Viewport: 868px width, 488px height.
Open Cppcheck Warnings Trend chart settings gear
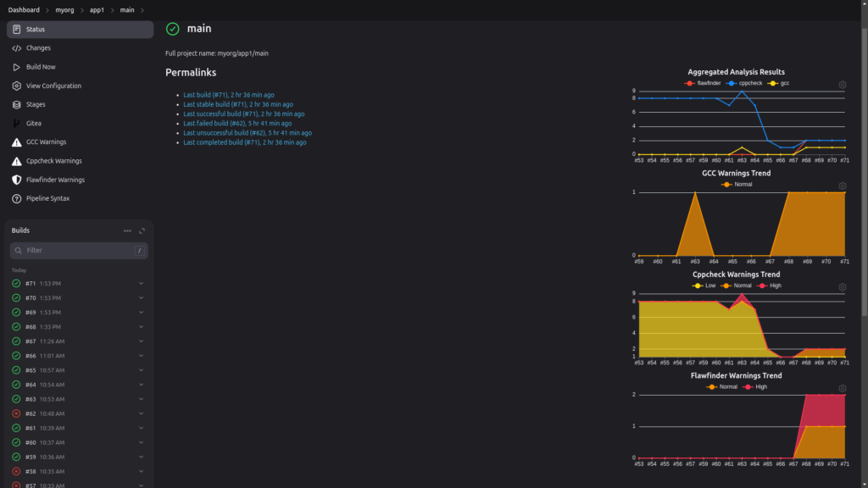coord(843,287)
